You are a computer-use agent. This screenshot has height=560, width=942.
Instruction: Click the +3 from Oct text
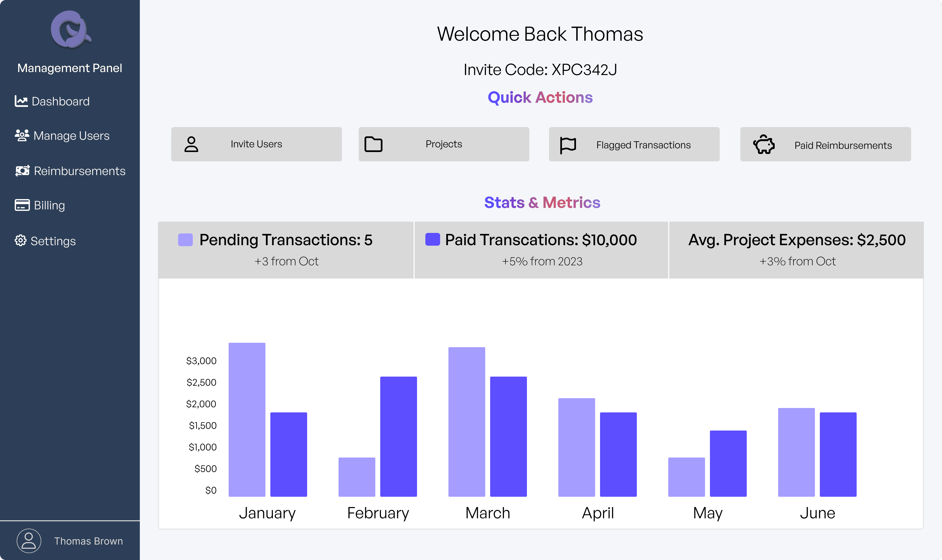(x=286, y=261)
